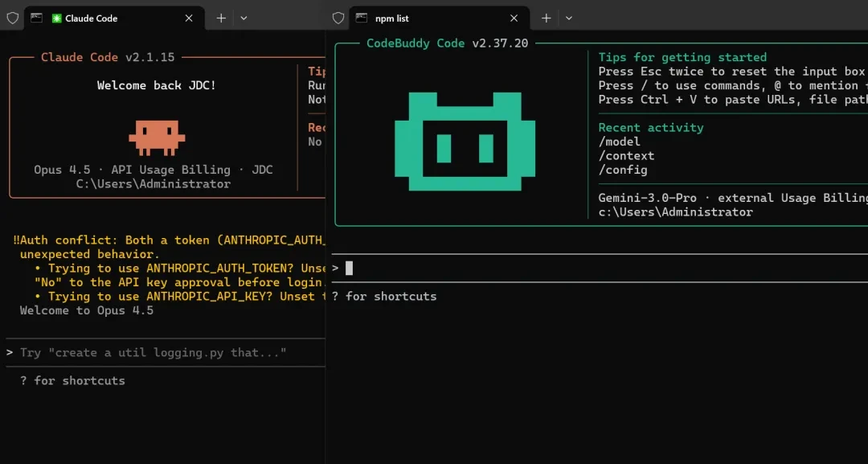Click the terminal icon on npm list tab
The image size is (868, 464).
point(362,18)
